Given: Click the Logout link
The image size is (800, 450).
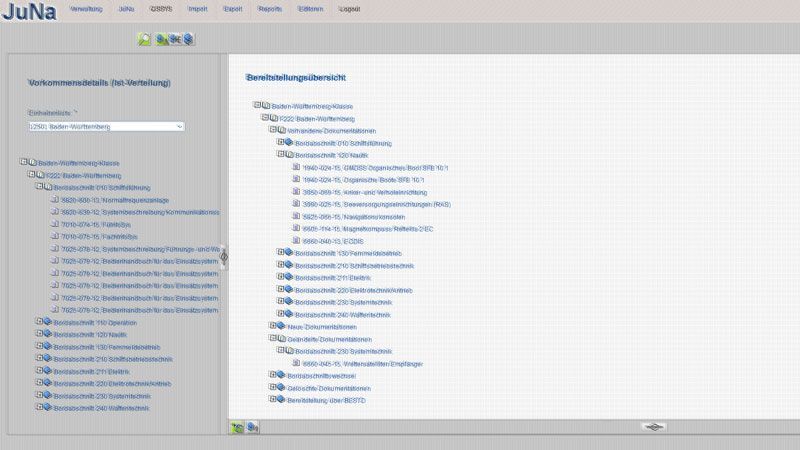Looking at the screenshot, I should 349,9.
